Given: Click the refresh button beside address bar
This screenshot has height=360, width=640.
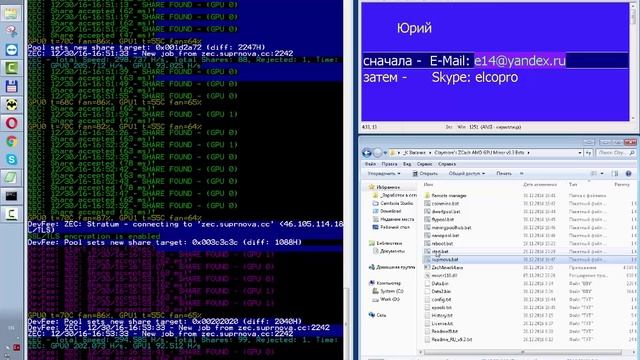Looking at the screenshot, I should pos(589,153).
